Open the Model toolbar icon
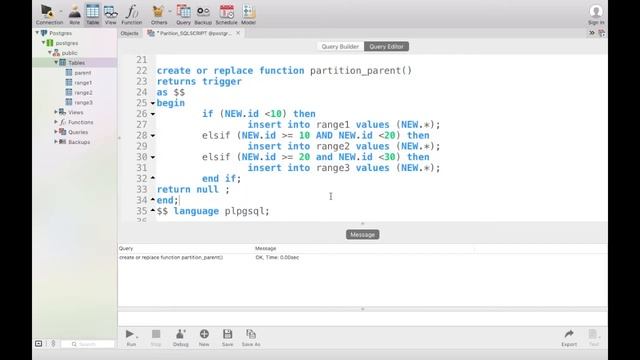This screenshot has height=360, width=640. [x=248, y=12]
